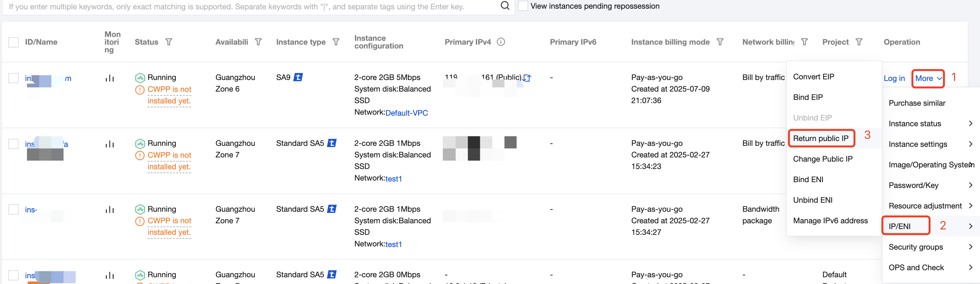Click the Project column filter icon

tap(859, 42)
